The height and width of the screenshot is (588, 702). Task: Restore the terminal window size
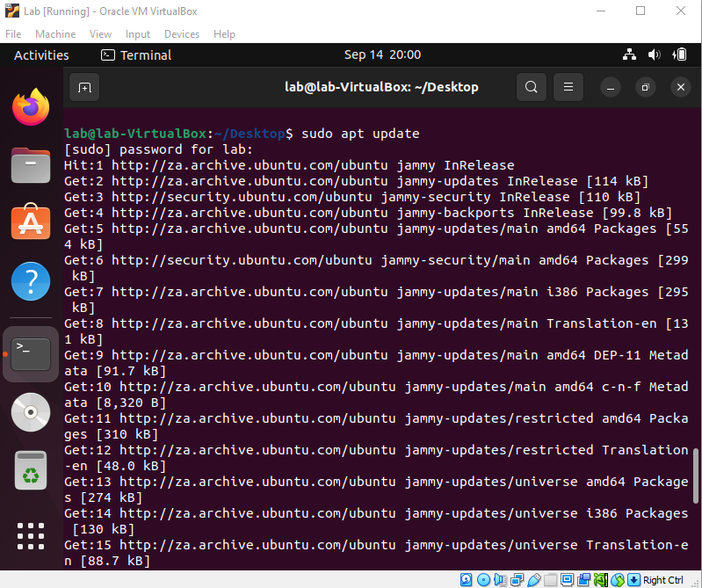(645, 87)
